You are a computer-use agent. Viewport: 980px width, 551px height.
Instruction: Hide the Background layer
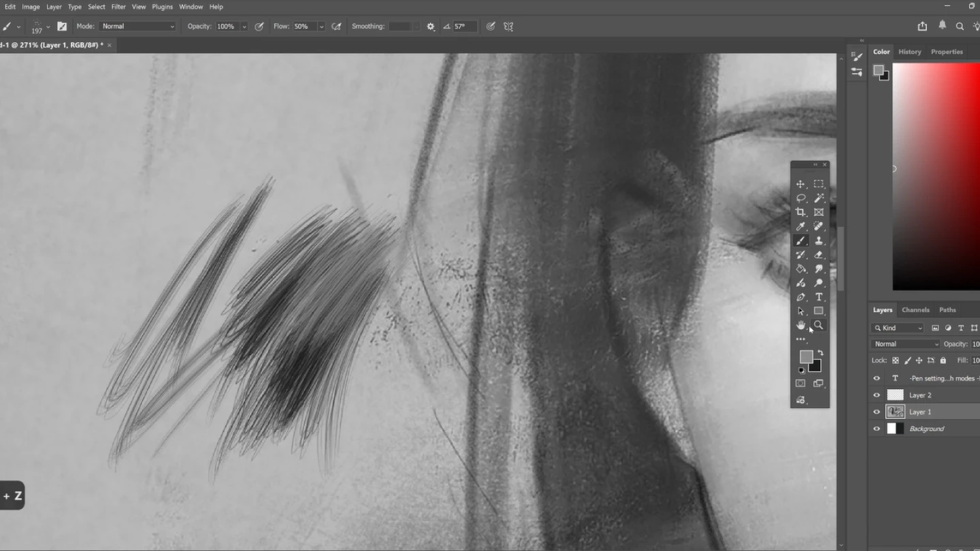[877, 429]
